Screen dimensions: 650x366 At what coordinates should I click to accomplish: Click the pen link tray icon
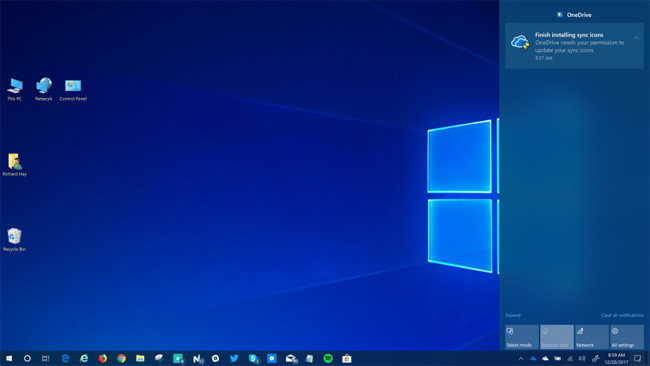596,359
